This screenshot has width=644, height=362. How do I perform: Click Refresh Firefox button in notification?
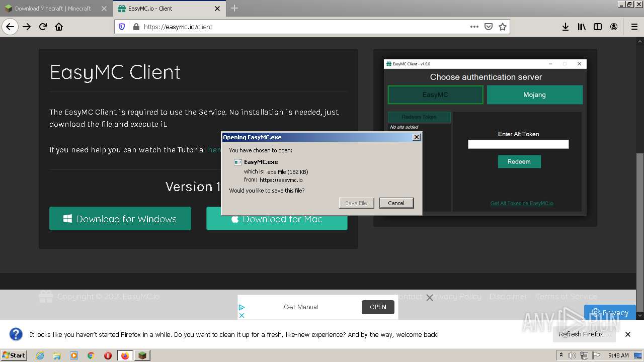(x=584, y=334)
